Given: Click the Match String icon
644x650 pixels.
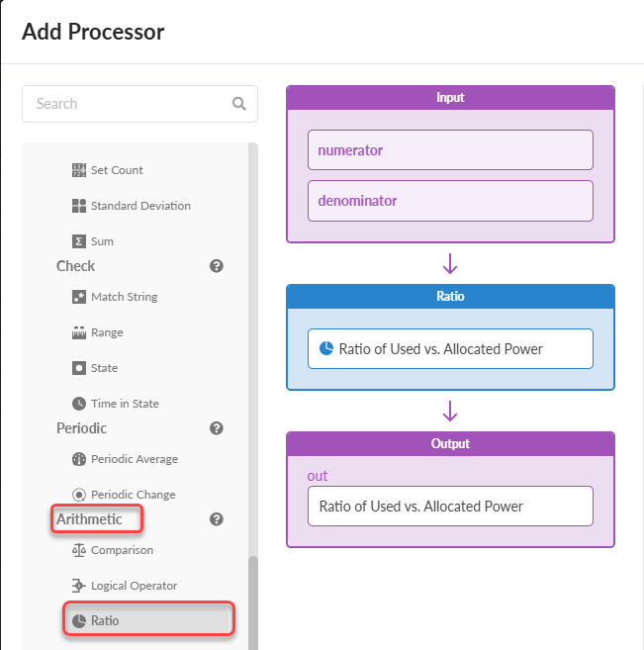Looking at the screenshot, I should [79, 297].
